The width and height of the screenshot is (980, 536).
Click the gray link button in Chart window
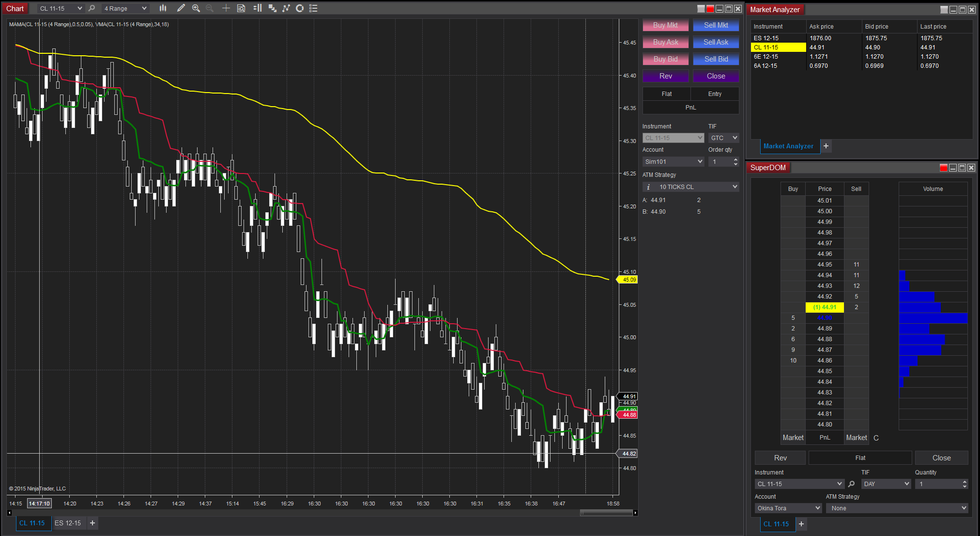coord(701,9)
